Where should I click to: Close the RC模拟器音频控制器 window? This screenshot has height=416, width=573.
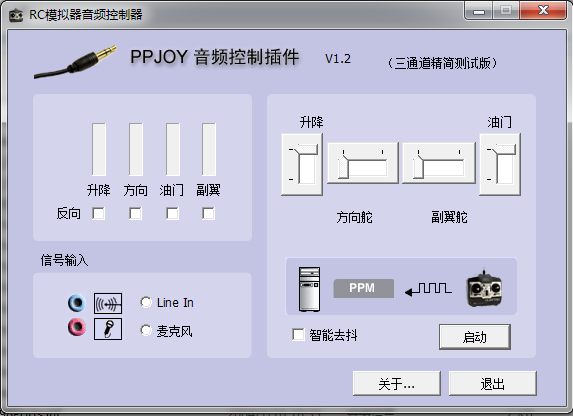543,11
